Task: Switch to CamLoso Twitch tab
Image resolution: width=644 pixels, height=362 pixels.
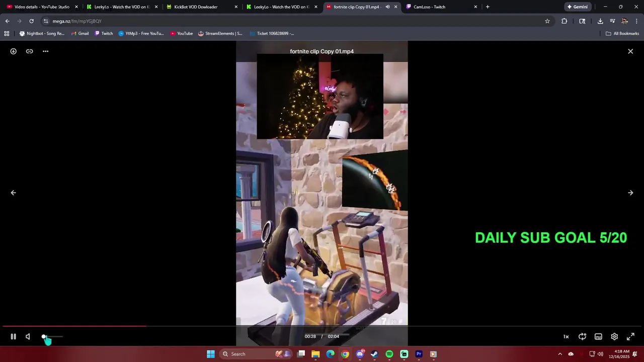Action: [x=441, y=7]
